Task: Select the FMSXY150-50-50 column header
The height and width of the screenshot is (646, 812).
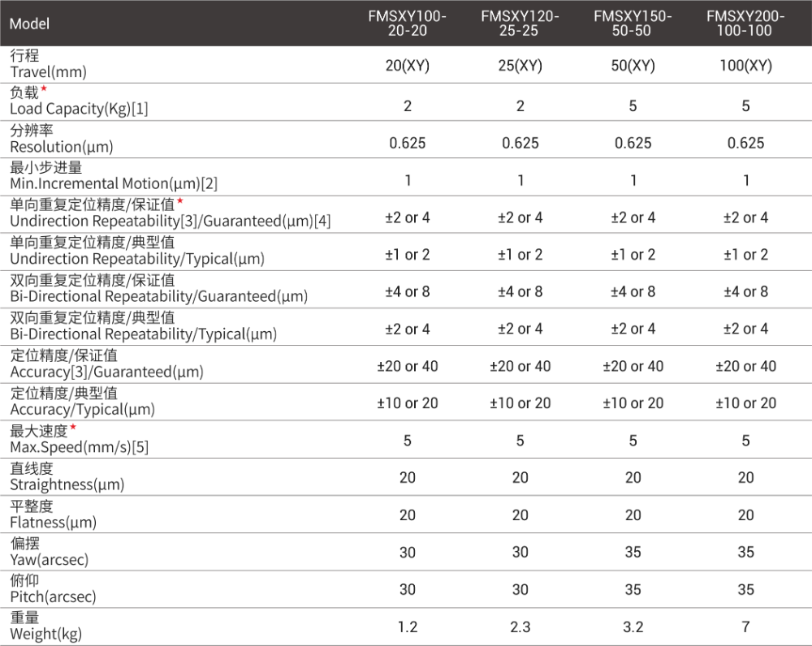Action: pyautogui.click(x=633, y=24)
